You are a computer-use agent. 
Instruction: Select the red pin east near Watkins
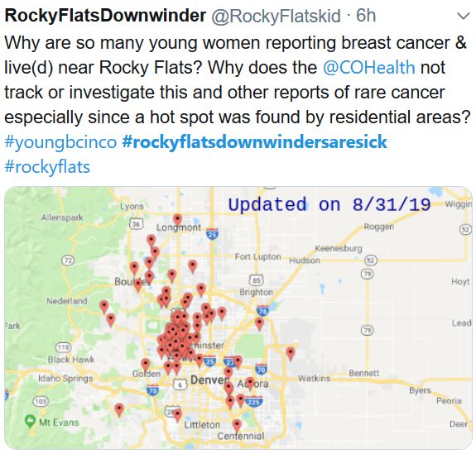(x=291, y=354)
